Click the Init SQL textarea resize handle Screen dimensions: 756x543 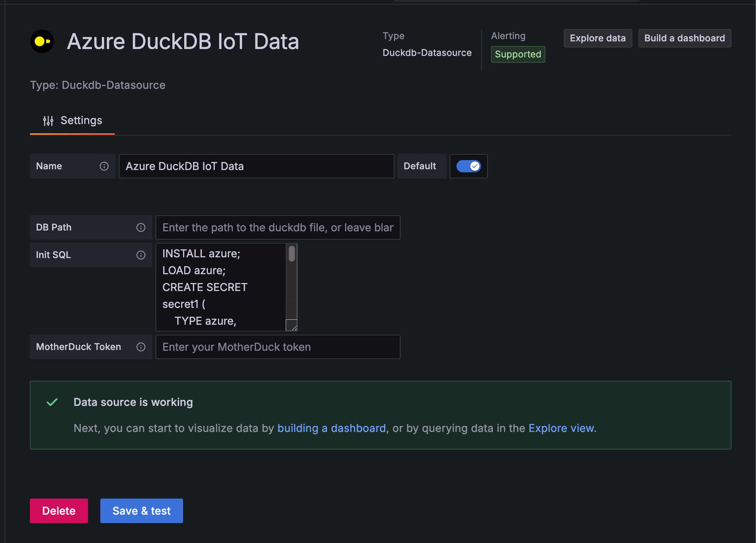click(292, 325)
